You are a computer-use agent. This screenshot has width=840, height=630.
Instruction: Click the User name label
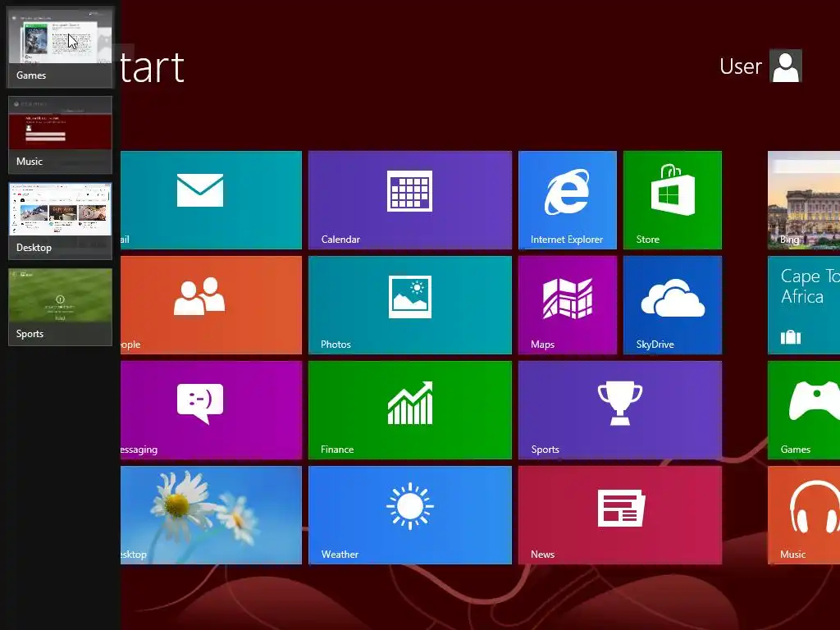tap(741, 66)
